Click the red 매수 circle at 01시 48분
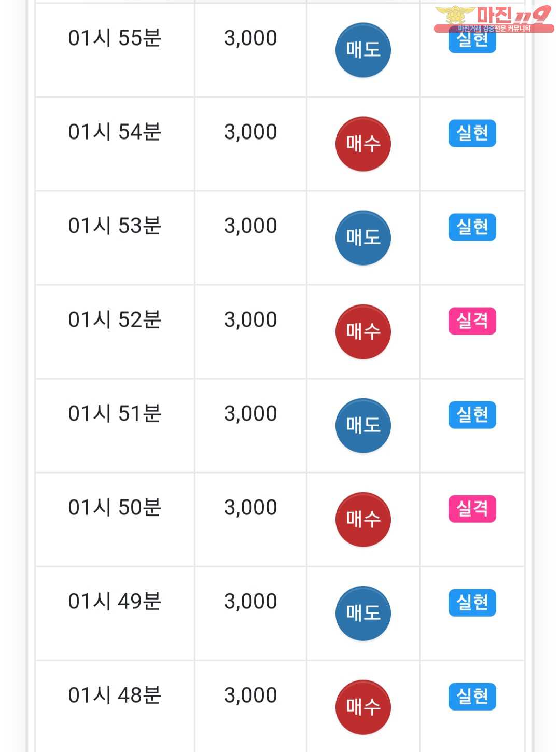Viewport: 560px width, 752px height. point(363,707)
